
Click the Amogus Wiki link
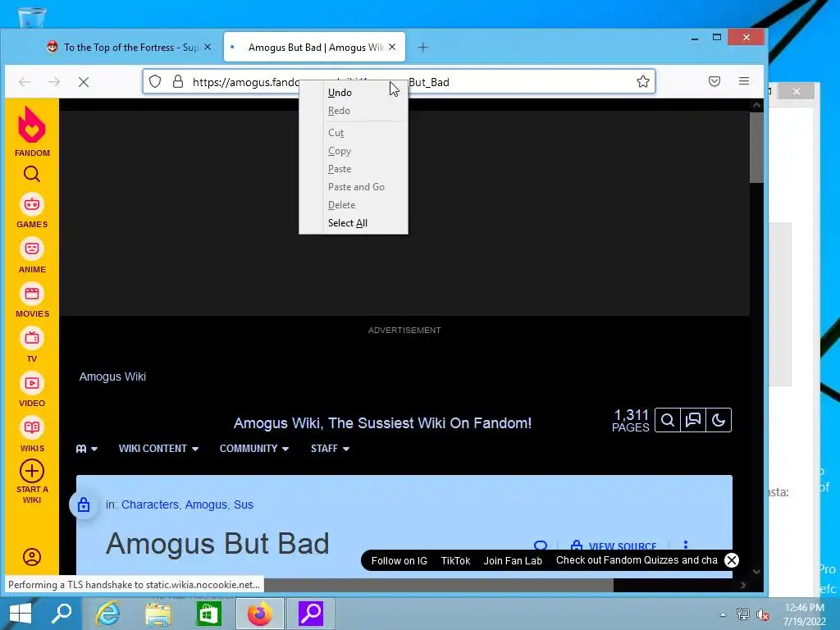click(x=112, y=377)
